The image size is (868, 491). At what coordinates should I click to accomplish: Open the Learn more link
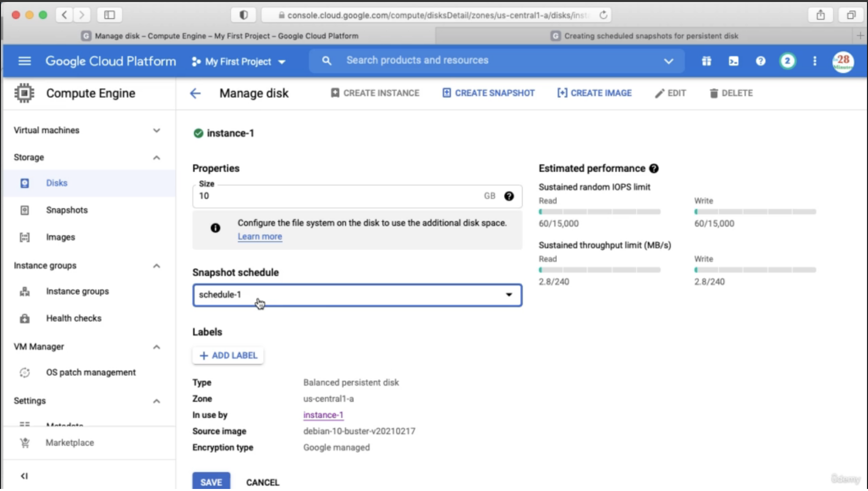pyautogui.click(x=260, y=237)
